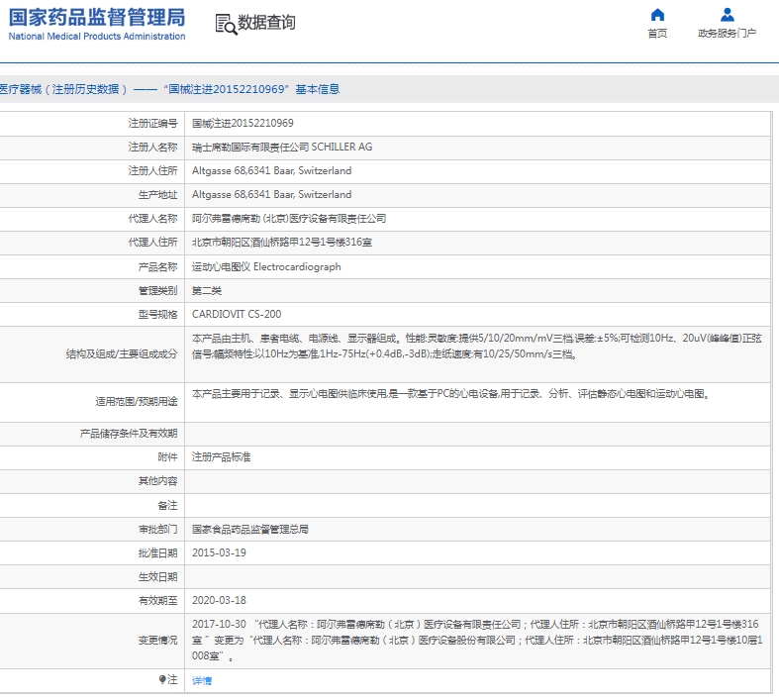Click the 附件 row label
The width and height of the screenshot is (779, 700).
(167, 457)
